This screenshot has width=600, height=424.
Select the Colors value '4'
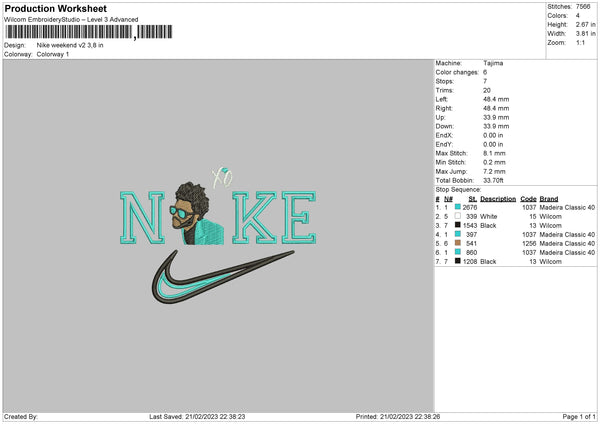(578, 16)
